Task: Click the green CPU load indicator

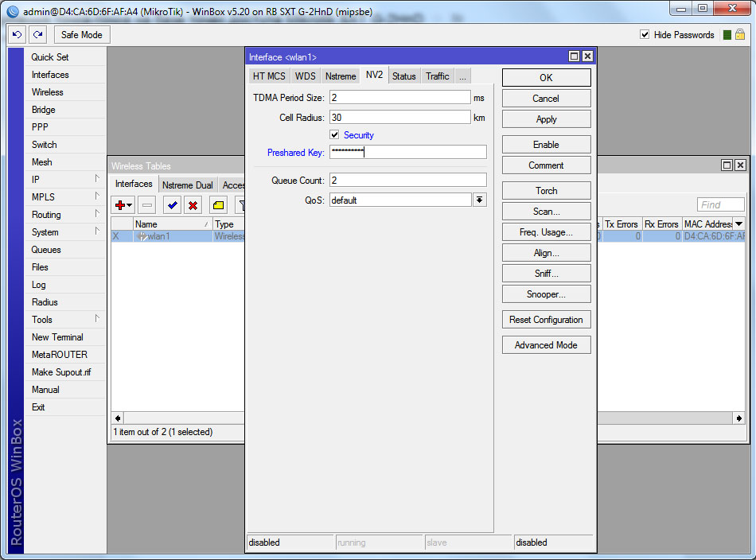Action: 727,35
